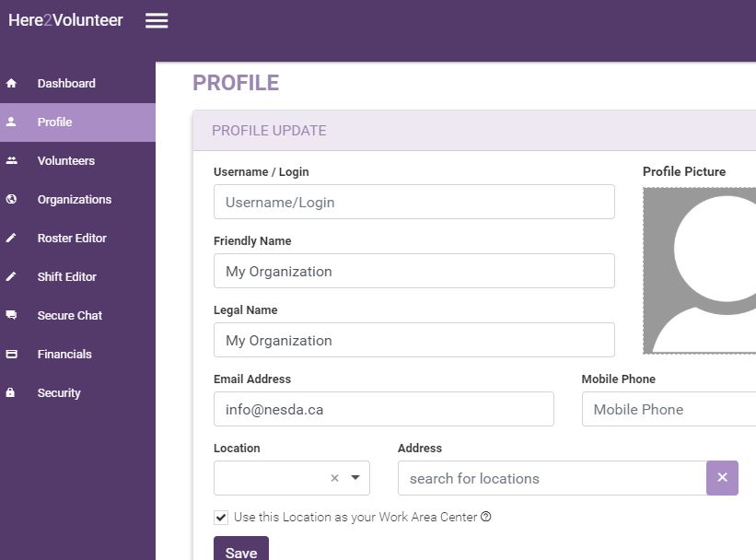Open Secure Chat via the chat icon
Viewport: 756px width, 560px height.
[x=11, y=315]
